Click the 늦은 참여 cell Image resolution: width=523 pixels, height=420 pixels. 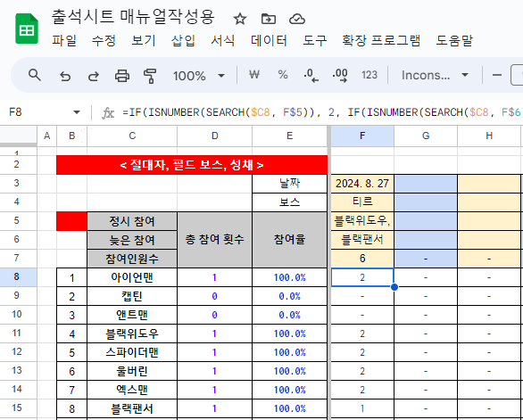click(132, 240)
